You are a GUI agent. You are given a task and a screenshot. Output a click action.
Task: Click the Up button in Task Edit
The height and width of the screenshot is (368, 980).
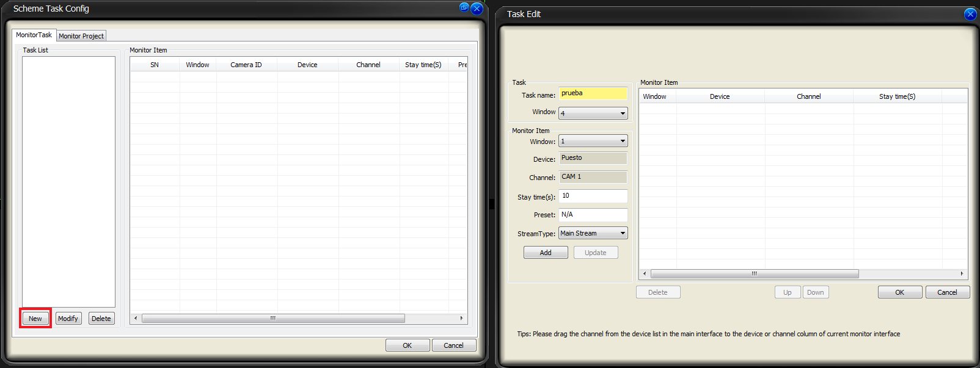click(x=788, y=292)
